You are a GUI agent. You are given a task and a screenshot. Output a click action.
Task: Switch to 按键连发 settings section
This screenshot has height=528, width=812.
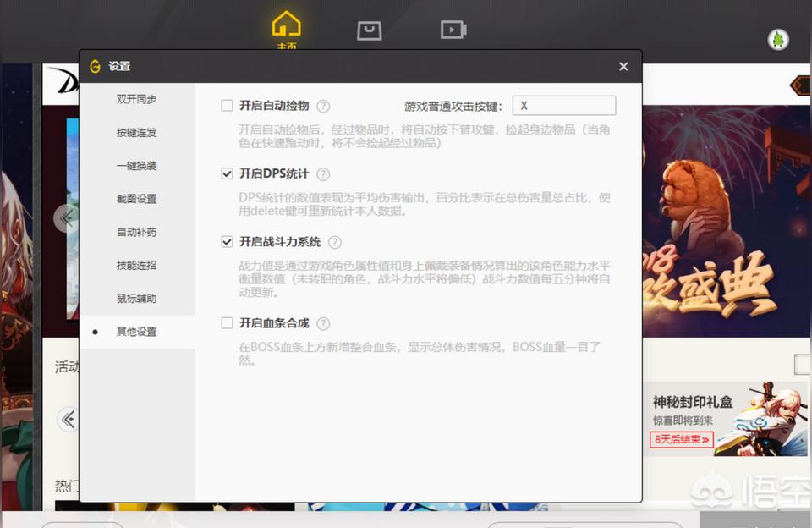[136, 133]
